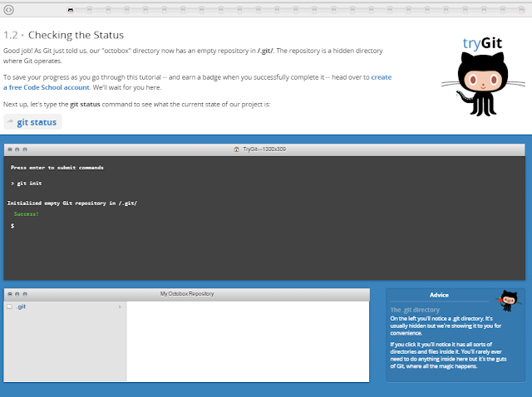Click 'The .git directory' advice subtitle
Image resolution: width=532 pixels, height=397 pixels.
pos(415,310)
